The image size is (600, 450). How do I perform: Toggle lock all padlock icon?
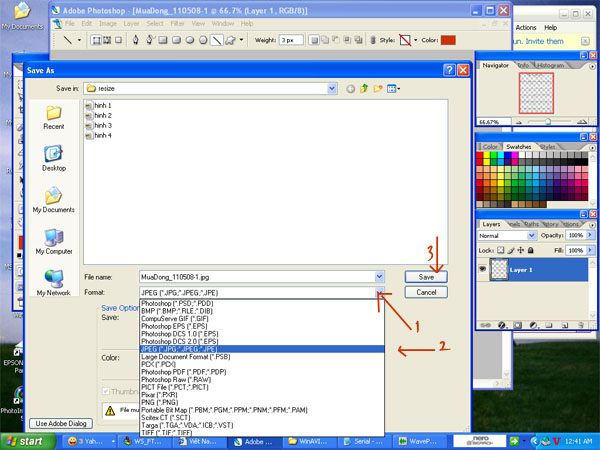tap(530, 250)
